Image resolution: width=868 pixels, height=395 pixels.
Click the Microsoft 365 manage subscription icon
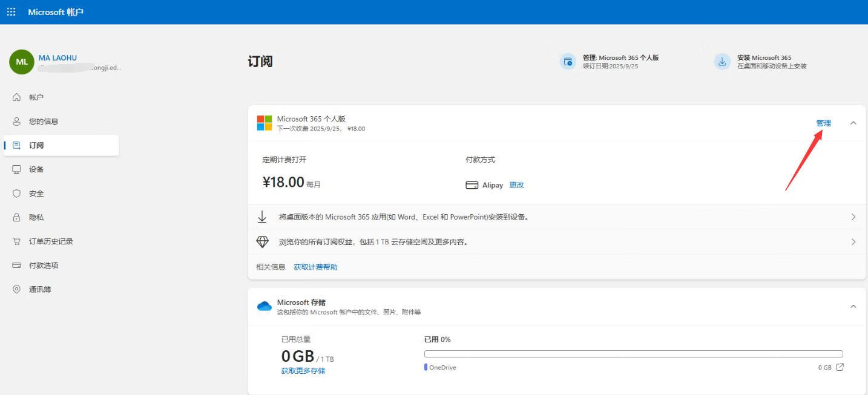click(568, 62)
